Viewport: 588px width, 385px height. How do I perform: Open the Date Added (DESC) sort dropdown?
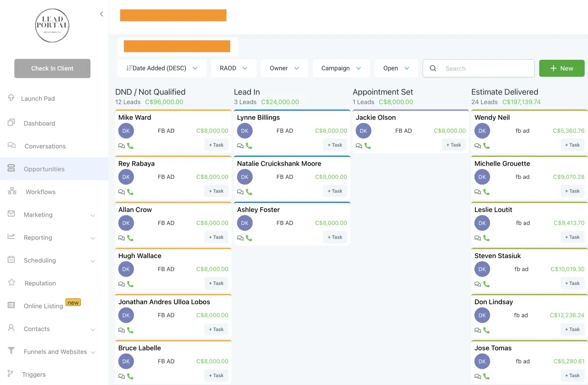[x=162, y=68]
